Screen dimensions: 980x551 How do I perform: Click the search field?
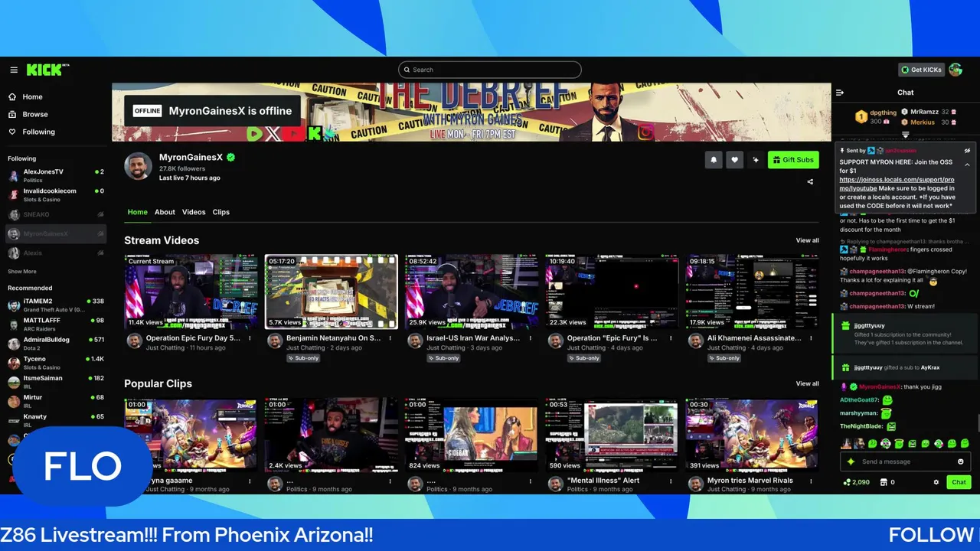tap(490, 70)
